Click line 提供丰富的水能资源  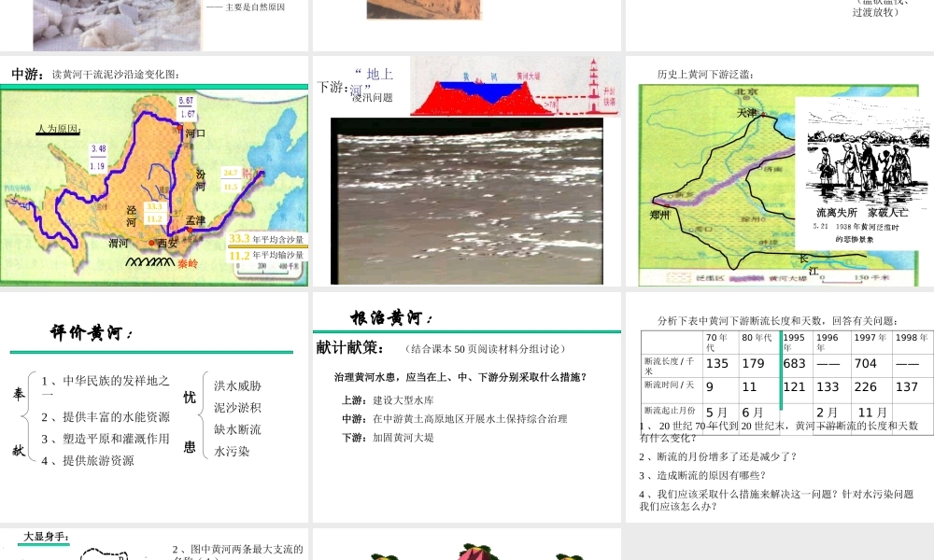[106, 417]
